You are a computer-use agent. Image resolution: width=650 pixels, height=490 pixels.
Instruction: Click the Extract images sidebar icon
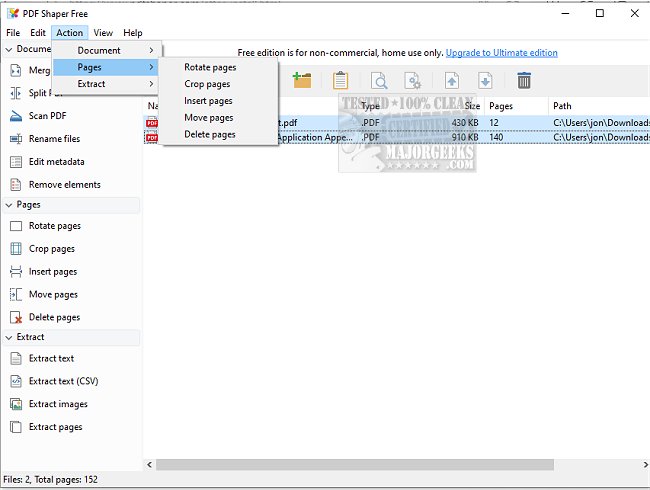(15, 404)
